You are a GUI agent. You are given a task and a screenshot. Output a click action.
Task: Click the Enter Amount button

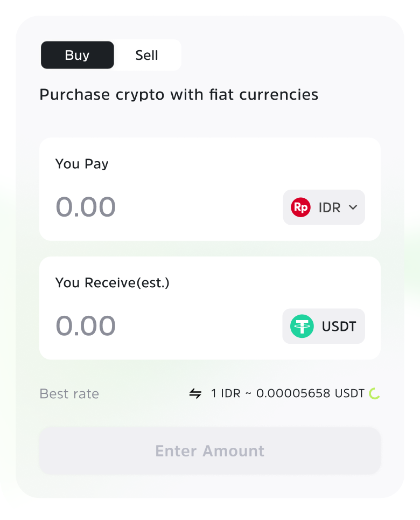pyautogui.click(x=210, y=451)
